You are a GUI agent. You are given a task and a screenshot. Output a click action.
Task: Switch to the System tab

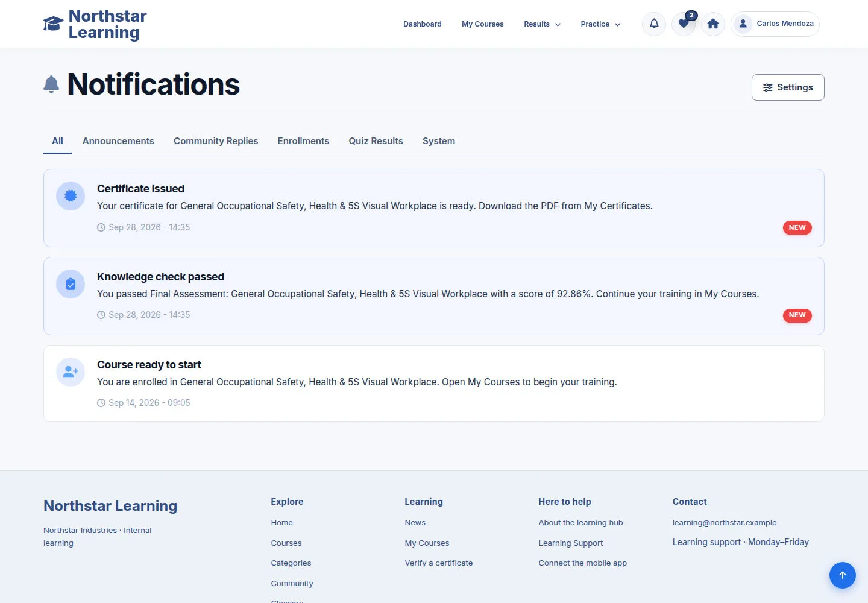click(439, 141)
